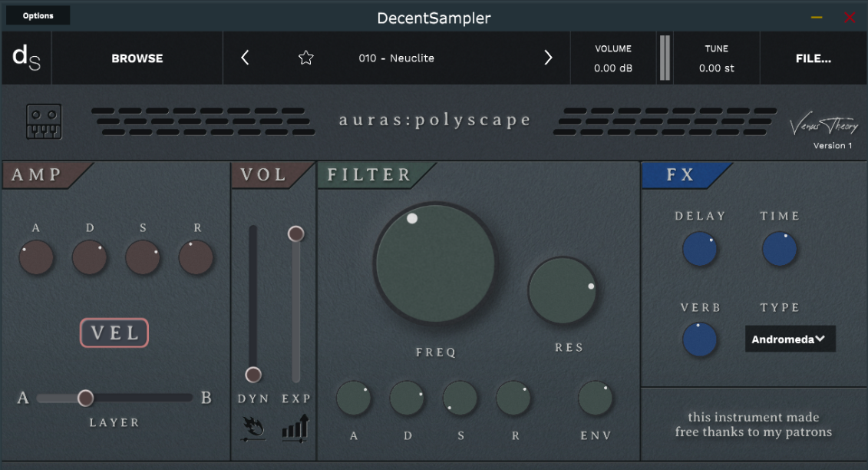Click the cassette keyboard icon
The width and height of the screenshot is (868, 470).
[x=45, y=121]
